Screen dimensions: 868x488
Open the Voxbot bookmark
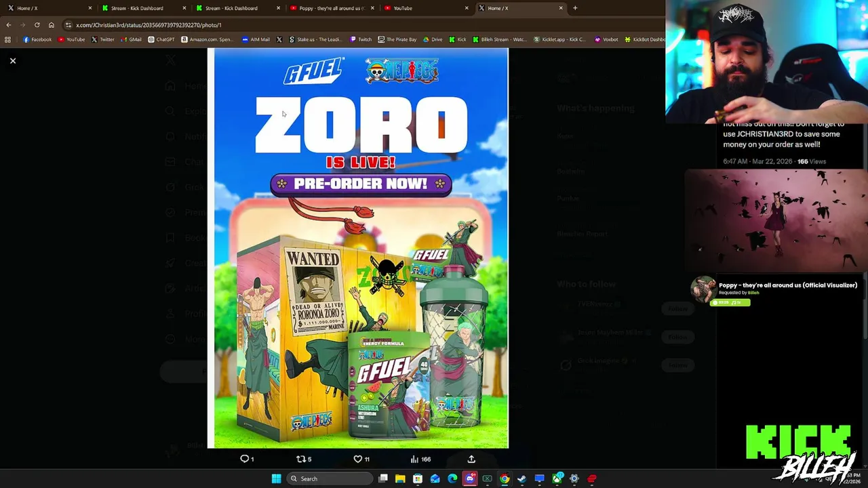606,39
